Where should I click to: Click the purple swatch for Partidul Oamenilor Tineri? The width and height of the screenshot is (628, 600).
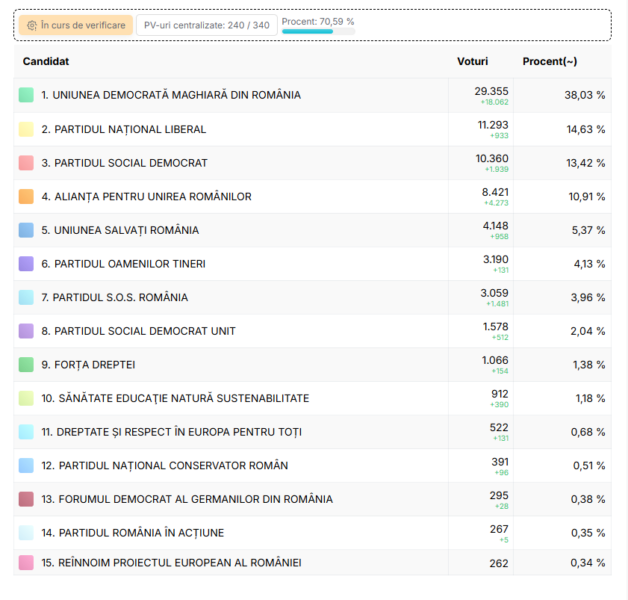(26, 264)
